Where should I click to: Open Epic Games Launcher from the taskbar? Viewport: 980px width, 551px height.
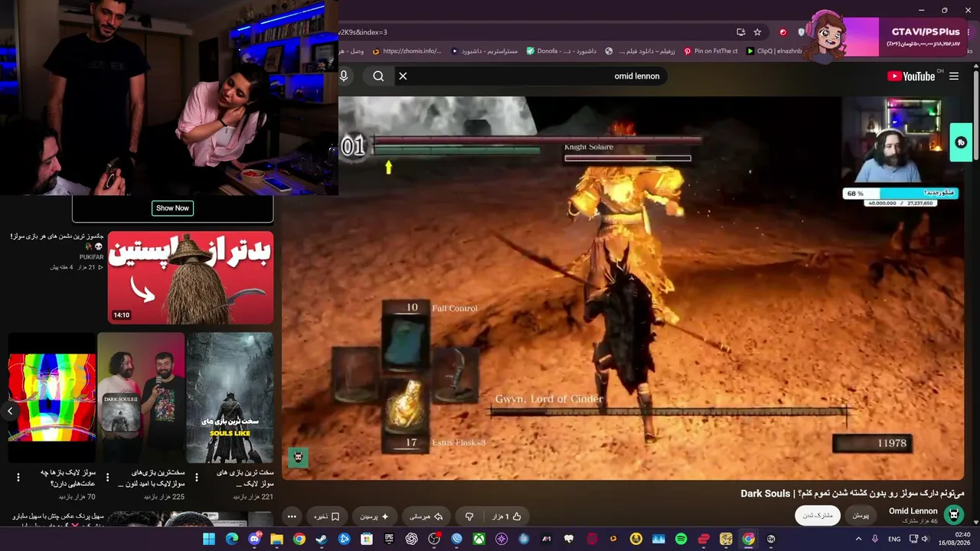pyautogui.click(x=389, y=540)
